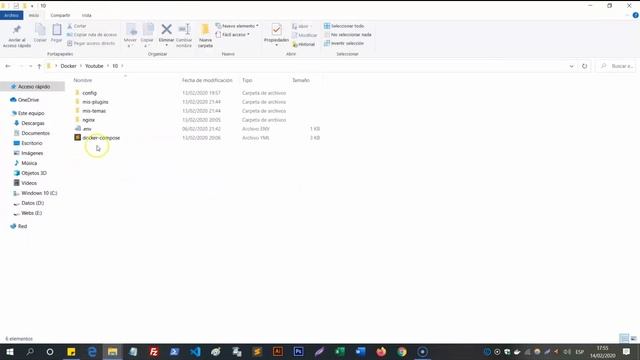Select the nginx folder
The width and height of the screenshot is (640, 360).
tap(89, 120)
